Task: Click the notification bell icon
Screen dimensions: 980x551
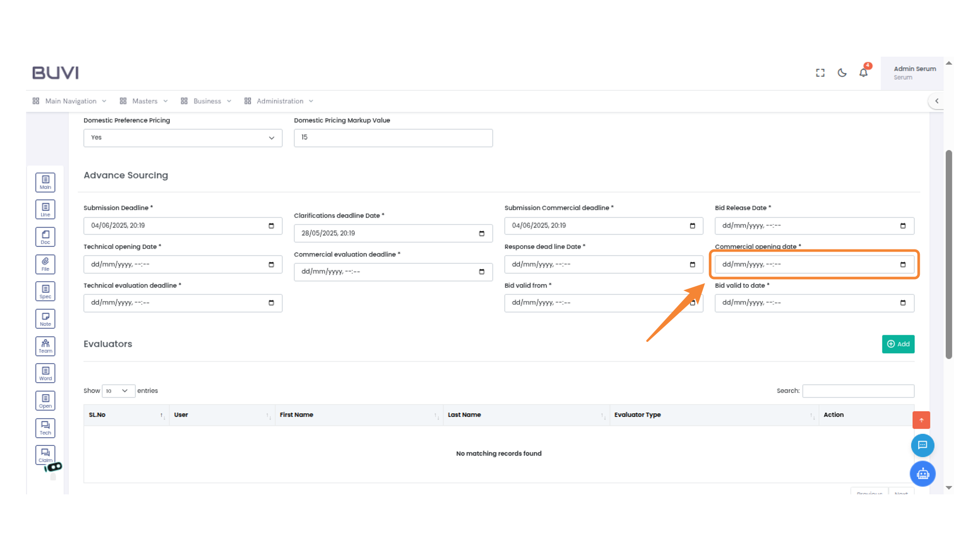Action: (863, 72)
